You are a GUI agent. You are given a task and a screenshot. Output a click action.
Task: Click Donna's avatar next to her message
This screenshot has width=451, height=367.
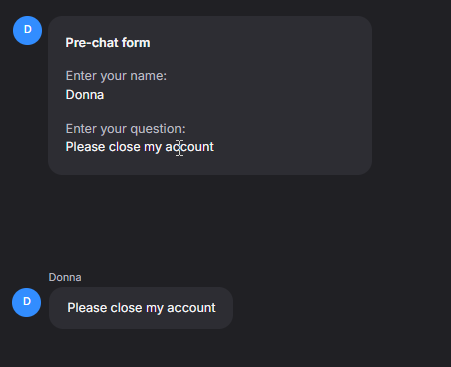(x=27, y=302)
